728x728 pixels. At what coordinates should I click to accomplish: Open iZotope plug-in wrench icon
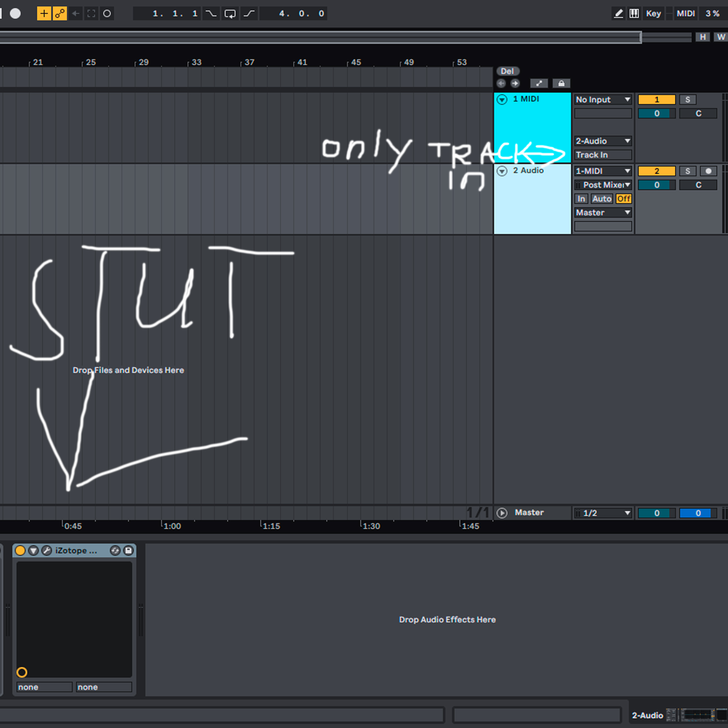47,551
